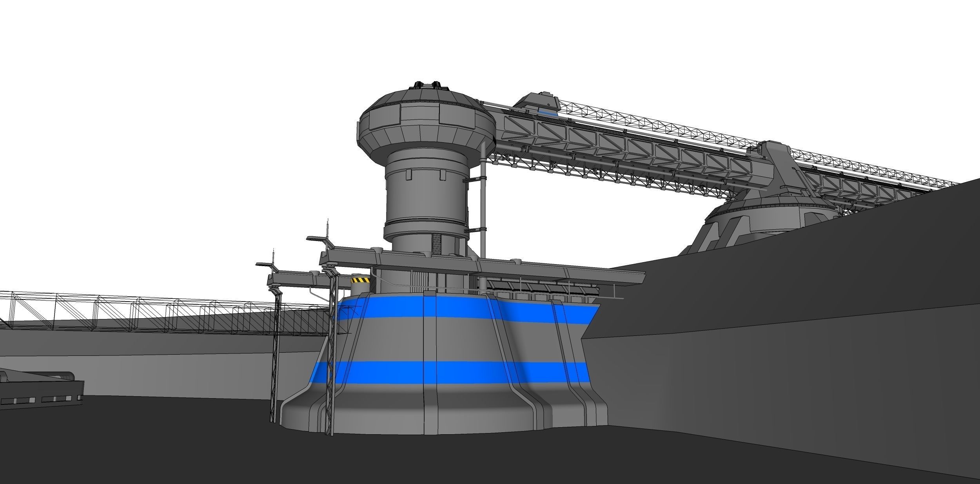The height and width of the screenshot is (484, 980).
Task: Pick the lower blue stripe on the base
Action: tap(450, 372)
